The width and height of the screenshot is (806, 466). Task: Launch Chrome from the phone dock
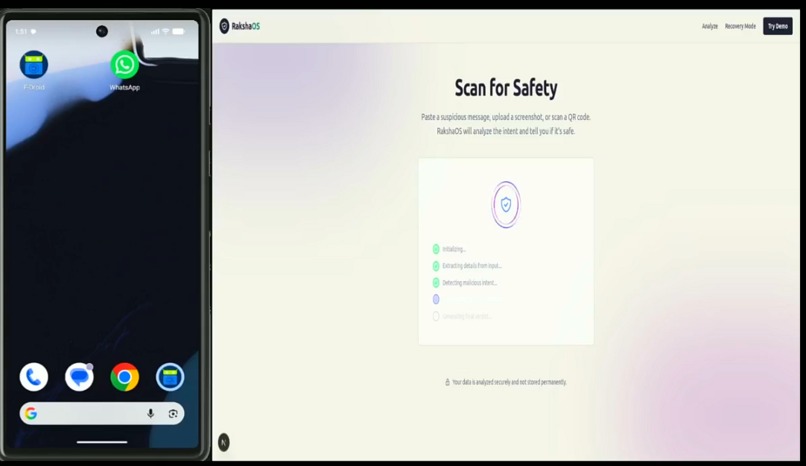124,377
